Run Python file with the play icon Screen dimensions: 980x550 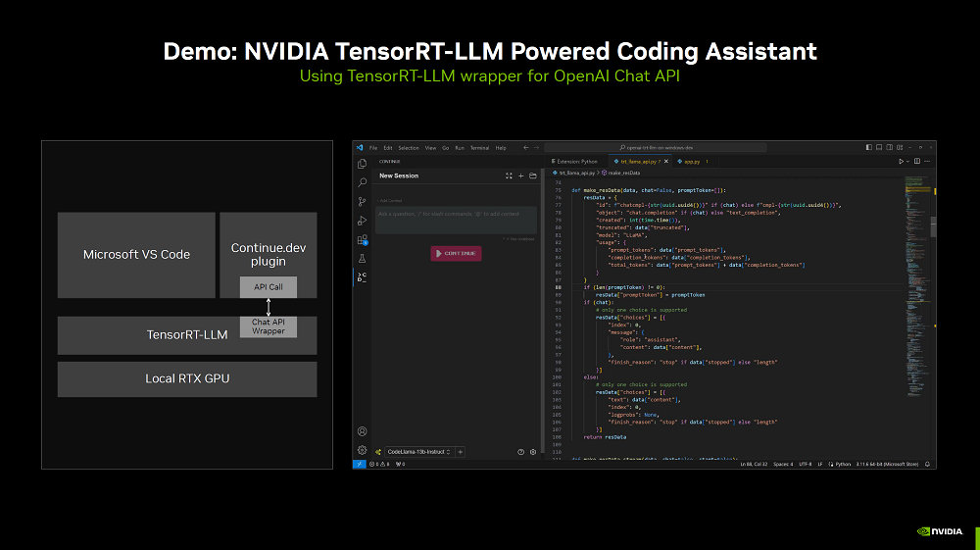point(901,161)
